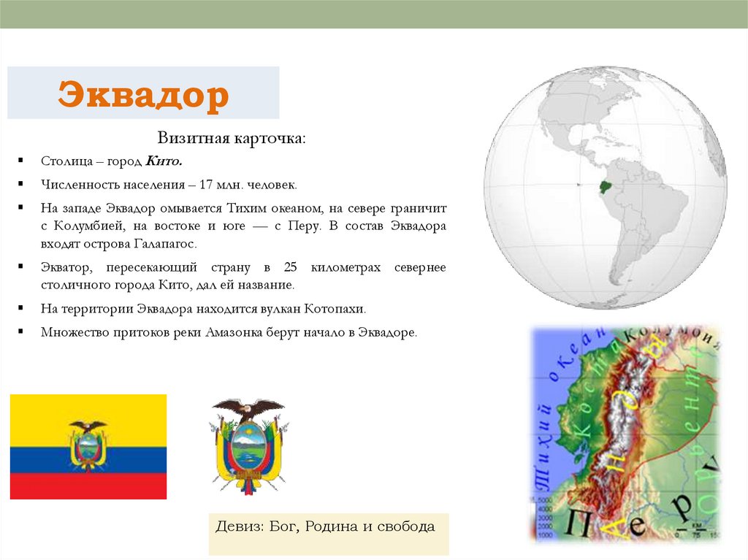Click the globe showing Ecuador's location
The height and width of the screenshot is (560, 748).
(606, 188)
